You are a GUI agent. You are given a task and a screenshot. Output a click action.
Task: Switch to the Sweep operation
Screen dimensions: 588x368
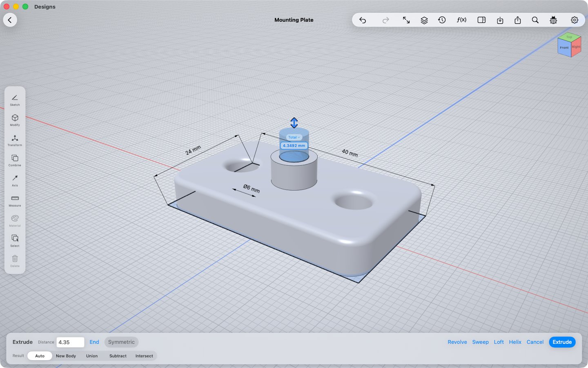coord(480,342)
